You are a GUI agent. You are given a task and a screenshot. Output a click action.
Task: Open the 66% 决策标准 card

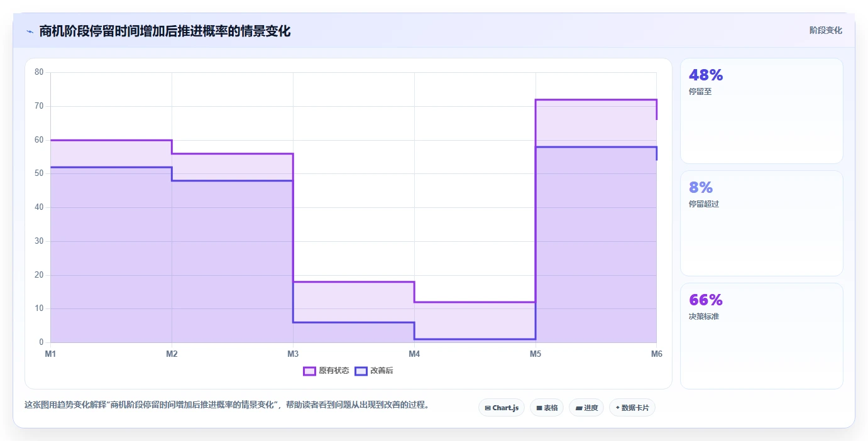pos(761,335)
